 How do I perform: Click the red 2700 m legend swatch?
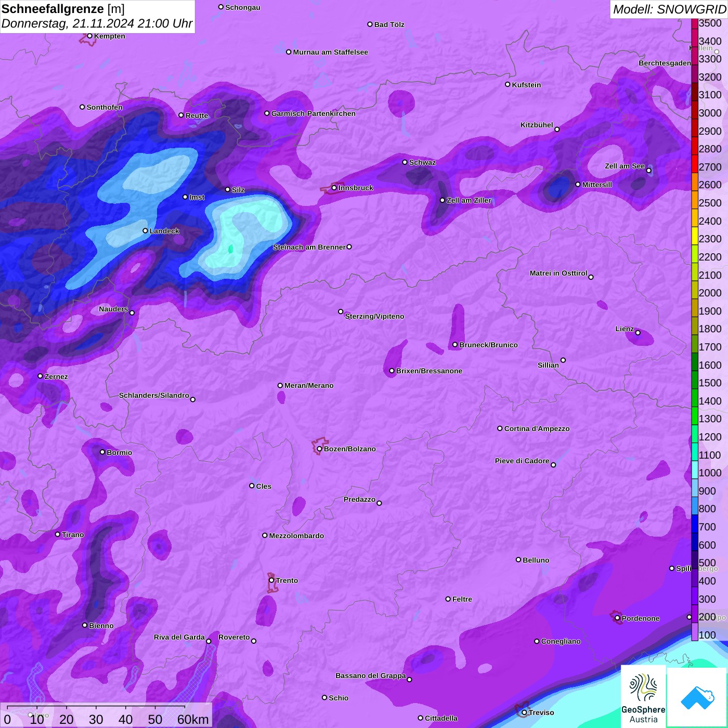click(695, 164)
